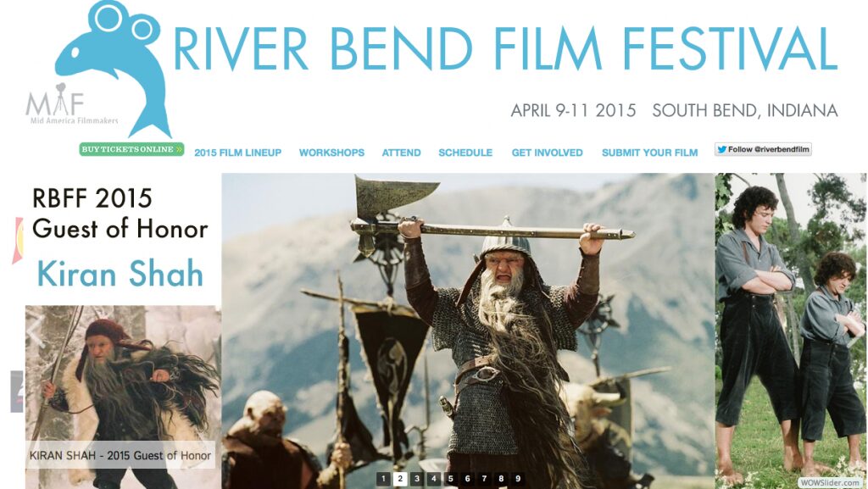
Task: Open Kiran Shah Guest of Honor thumbnail
Action: (x=123, y=397)
